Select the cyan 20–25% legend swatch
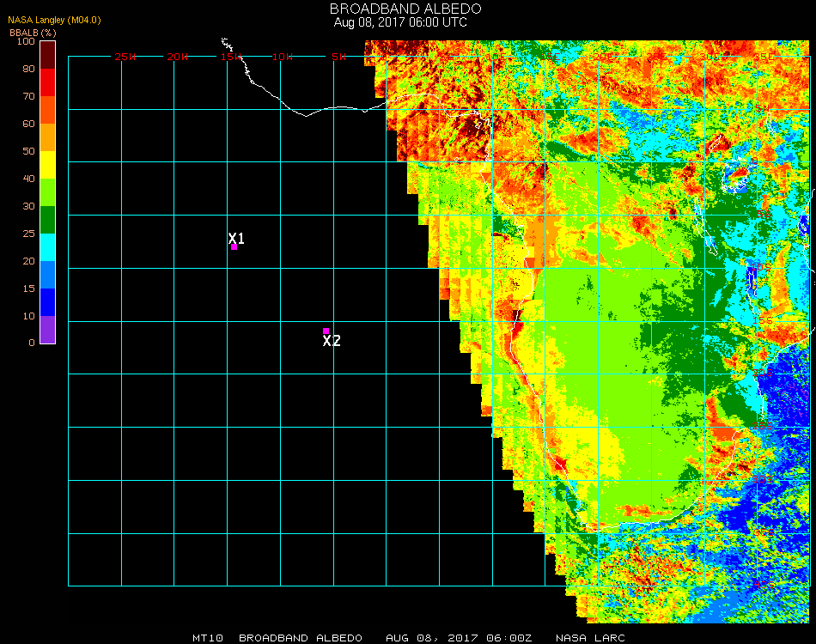Image resolution: width=816 pixels, height=644 pixels. point(48,247)
